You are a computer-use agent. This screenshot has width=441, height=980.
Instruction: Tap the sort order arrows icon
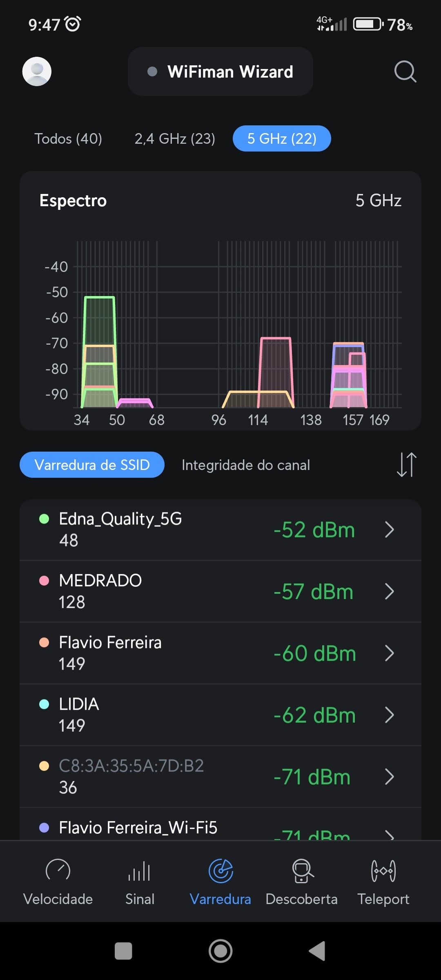click(x=406, y=465)
